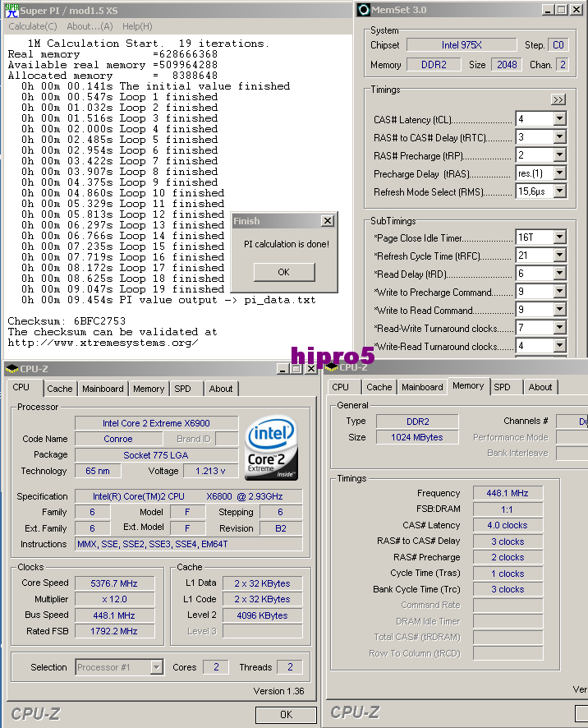
Task: Click the CAS# Latency 4.0 clocks value
Action: tap(508, 525)
